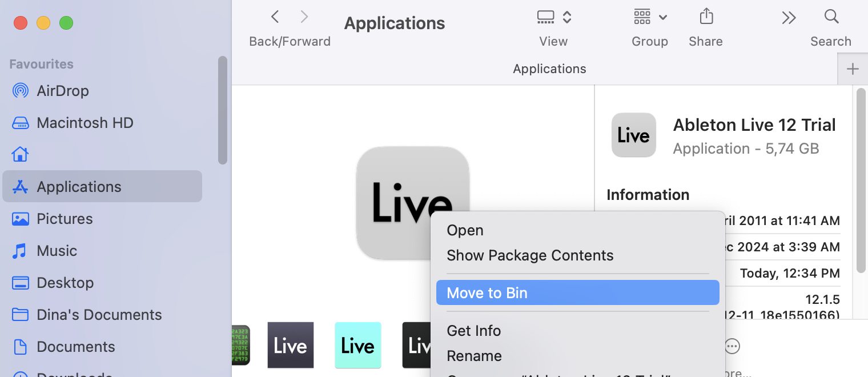Select Open from the context menu

click(465, 230)
